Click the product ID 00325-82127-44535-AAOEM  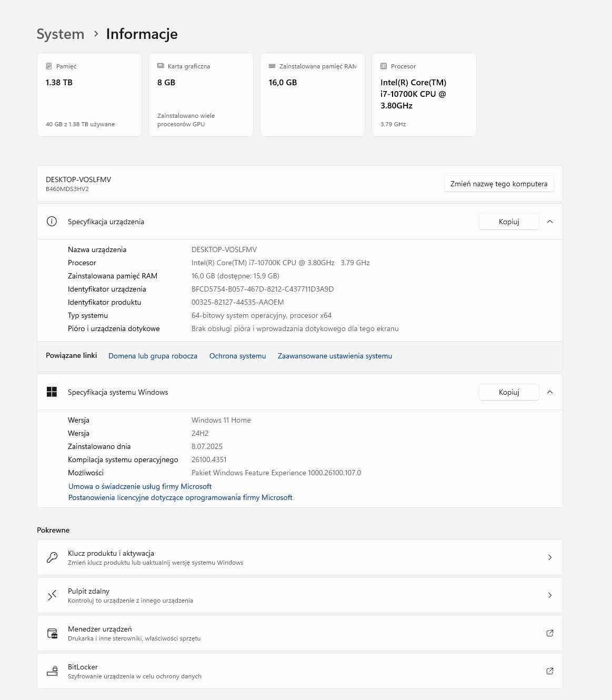(238, 302)
